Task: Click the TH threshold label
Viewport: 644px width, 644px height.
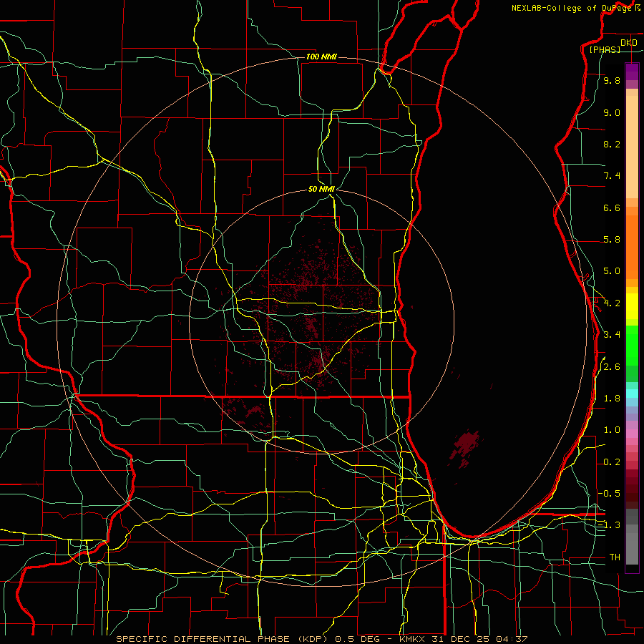Action: point(615,557)
